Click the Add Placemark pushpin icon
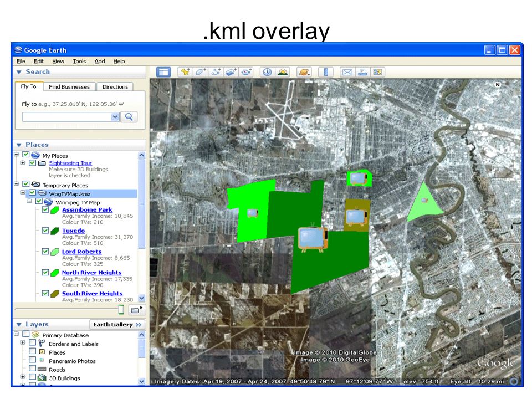This screenshot has height=399, width=532. tap(185, 72)
